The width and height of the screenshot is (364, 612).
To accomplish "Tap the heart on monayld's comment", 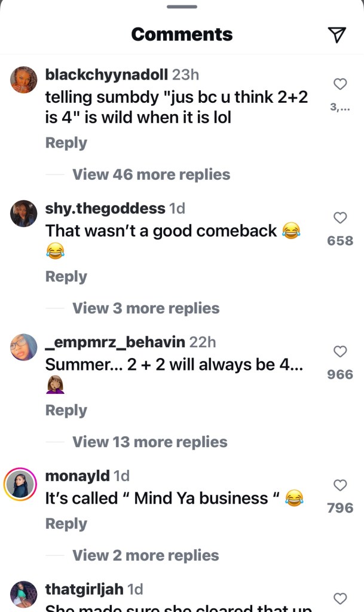I will click(x=340, y=485).
